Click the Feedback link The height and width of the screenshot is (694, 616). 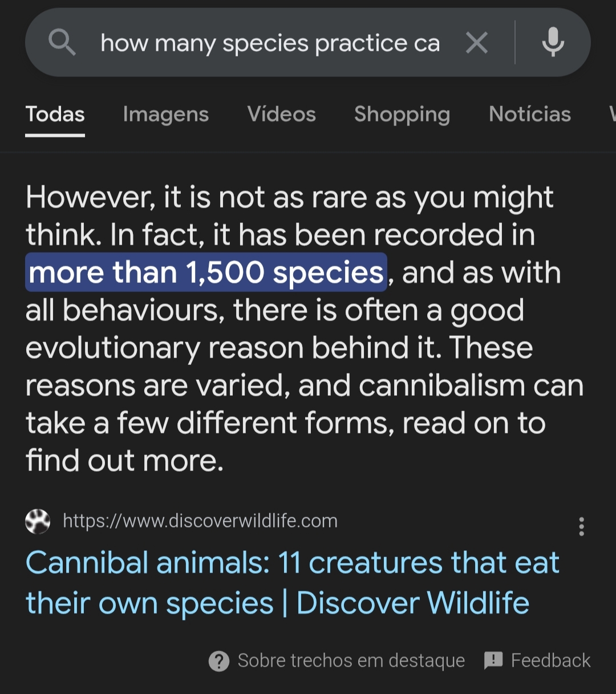pyautogui.click(x=550, y=660)
